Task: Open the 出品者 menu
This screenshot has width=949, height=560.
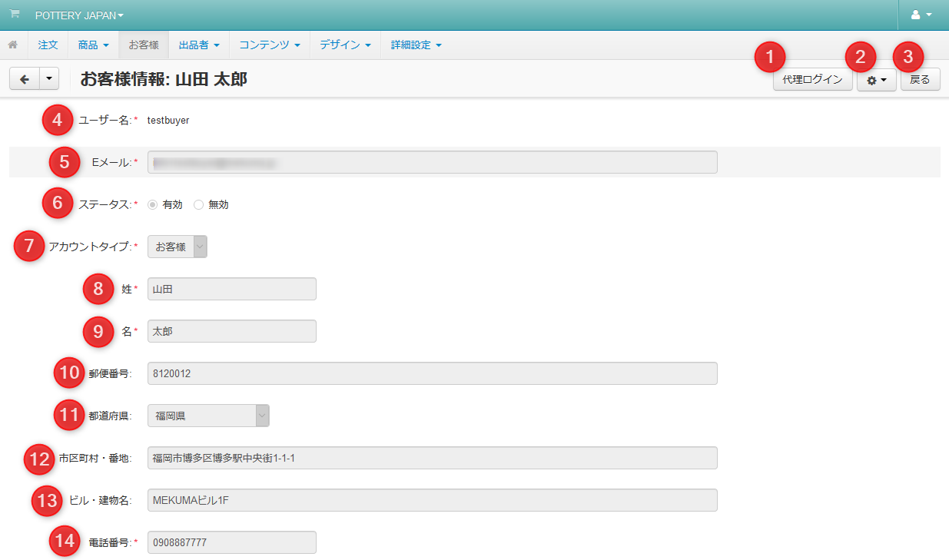Action: tap(199, 45)
